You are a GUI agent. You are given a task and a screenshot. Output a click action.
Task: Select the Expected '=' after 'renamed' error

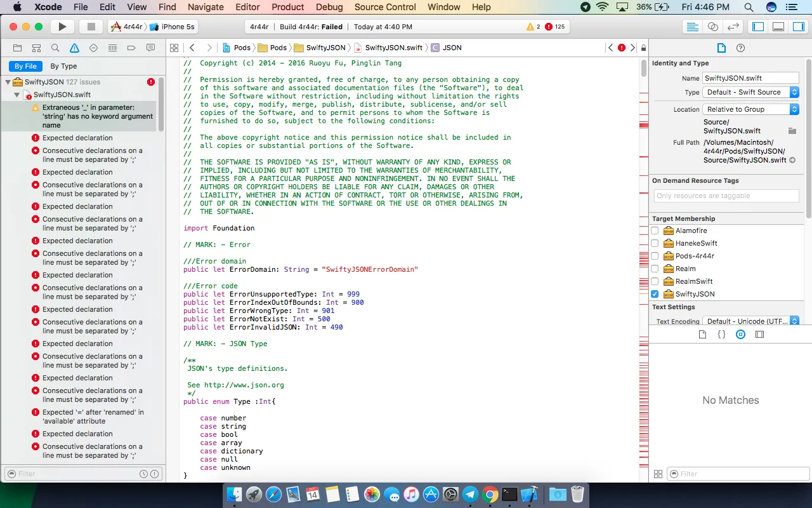(93, 417)
